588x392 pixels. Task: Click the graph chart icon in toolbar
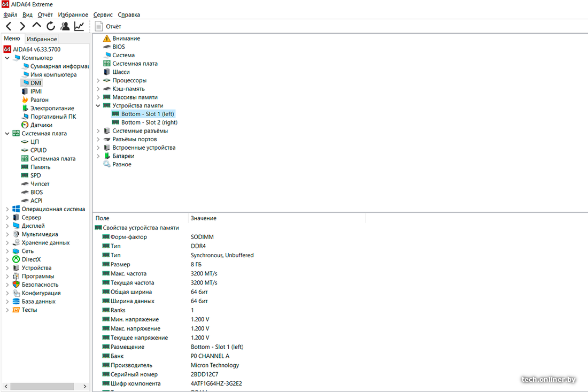tap(79, 26)
